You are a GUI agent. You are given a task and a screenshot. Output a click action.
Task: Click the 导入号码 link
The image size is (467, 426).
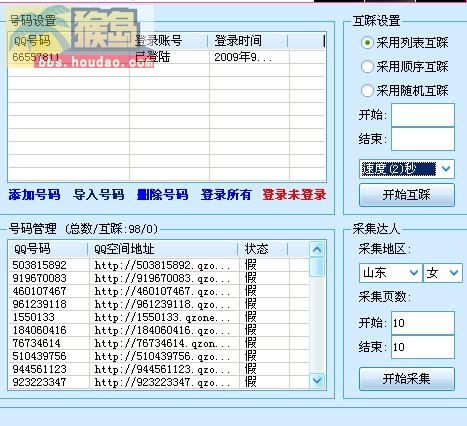(99, 195)
